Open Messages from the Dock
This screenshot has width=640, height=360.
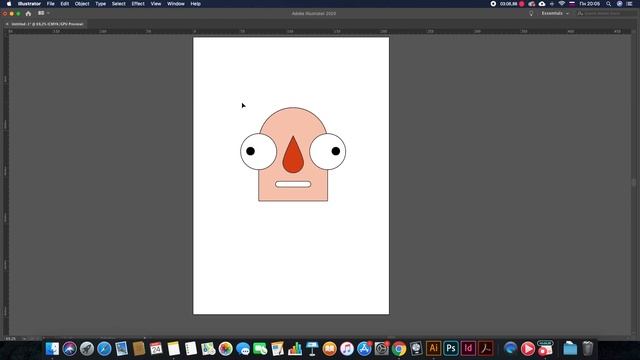(243, 349)
